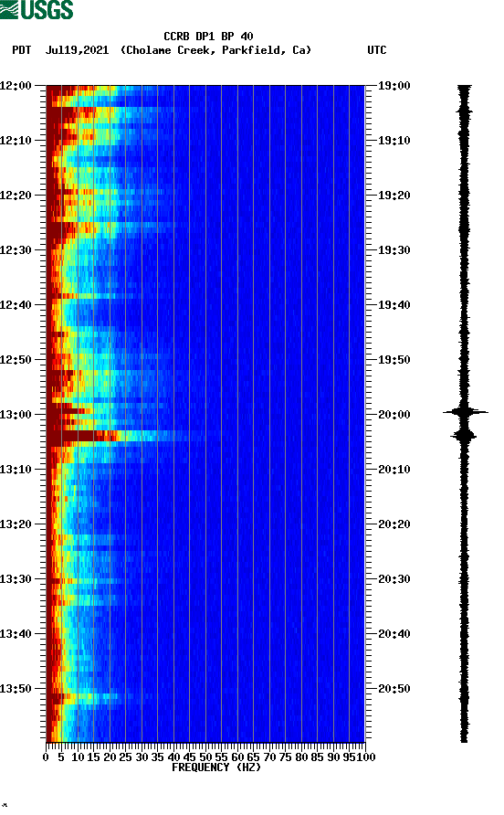
Task: Click the '20:00' UTC time label
Action: [x=394, y=415]
